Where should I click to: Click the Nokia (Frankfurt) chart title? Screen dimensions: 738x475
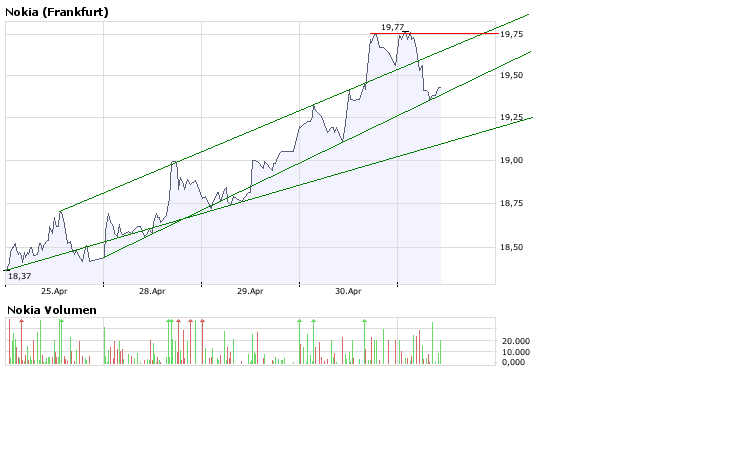coord(56,12)
